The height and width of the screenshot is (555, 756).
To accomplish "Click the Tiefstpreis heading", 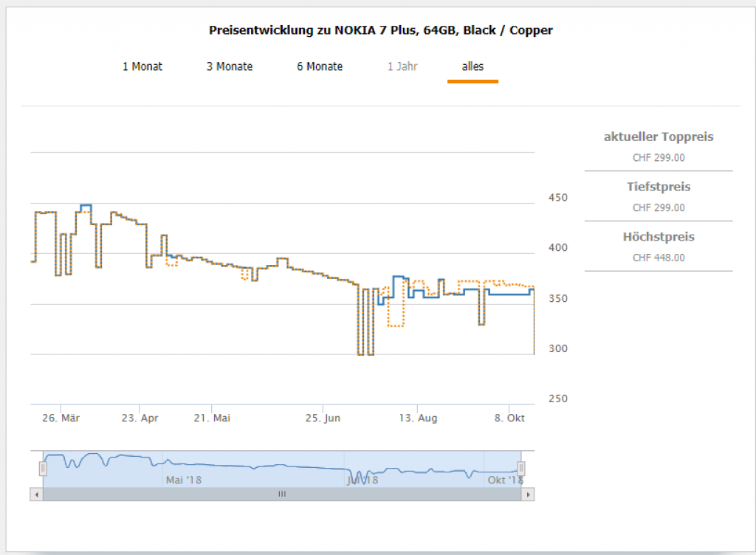I will [659, 187].
